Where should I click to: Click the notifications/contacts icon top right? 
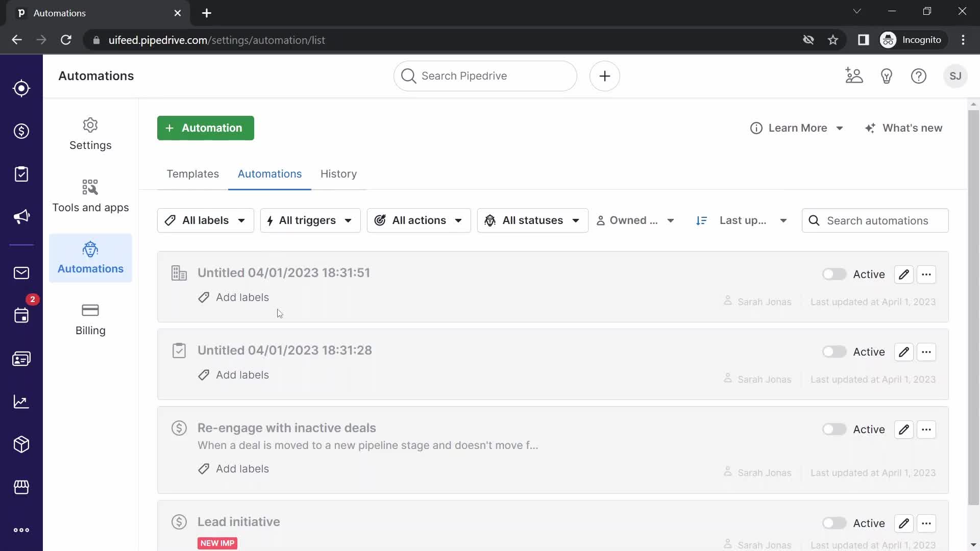point(854,76)
